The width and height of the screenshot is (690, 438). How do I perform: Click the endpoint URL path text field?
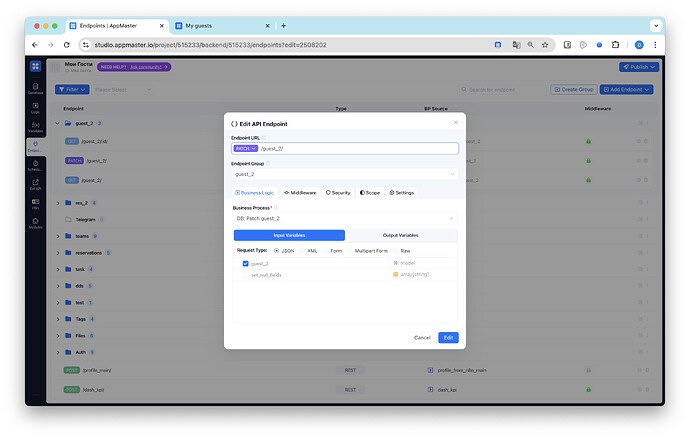pos(358,149)
